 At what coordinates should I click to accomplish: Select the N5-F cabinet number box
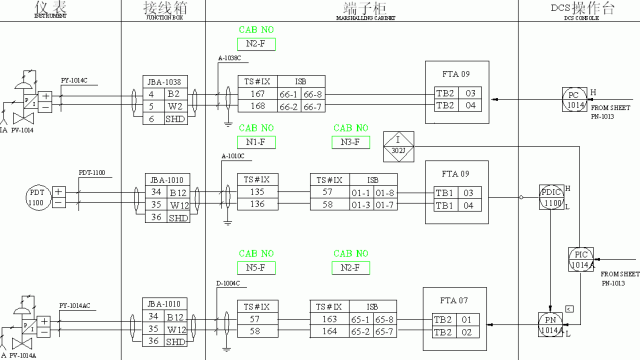coord(256,268)
